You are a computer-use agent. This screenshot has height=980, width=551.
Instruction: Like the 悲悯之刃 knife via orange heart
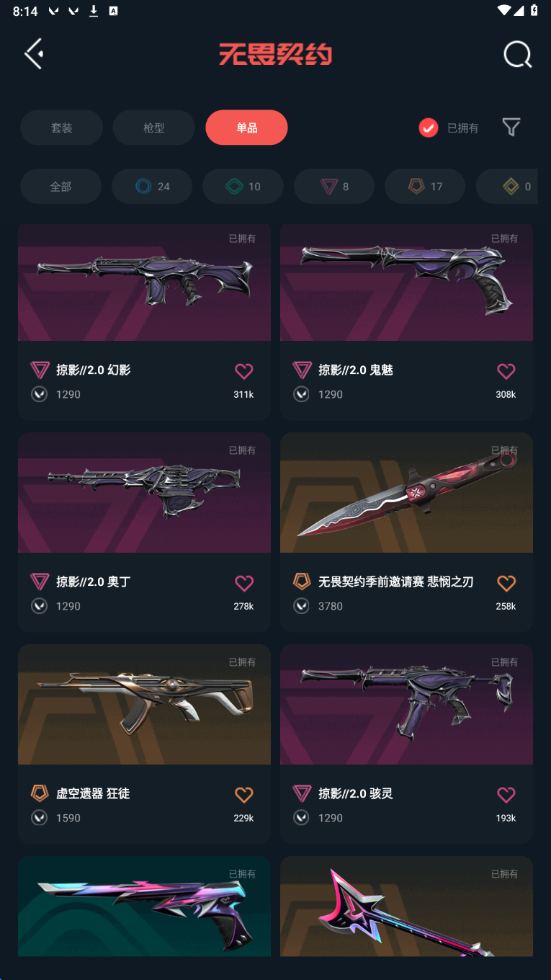point(506,583)
